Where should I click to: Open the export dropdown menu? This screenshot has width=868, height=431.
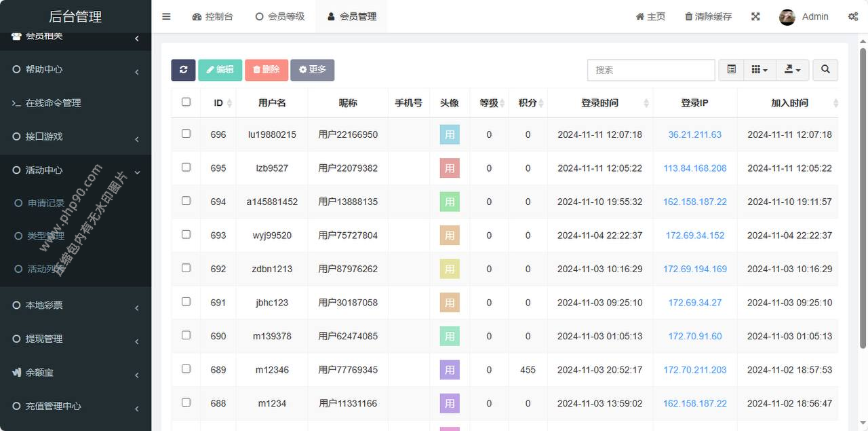coord(792,70)
